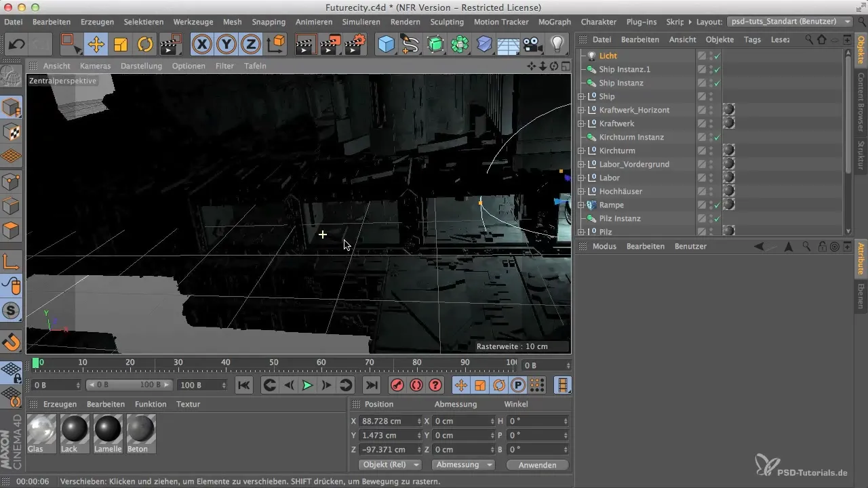The image size is (868, 488).
Task: Expand Kraftwerk_Horizont object tree
Action: click(581, 110)
